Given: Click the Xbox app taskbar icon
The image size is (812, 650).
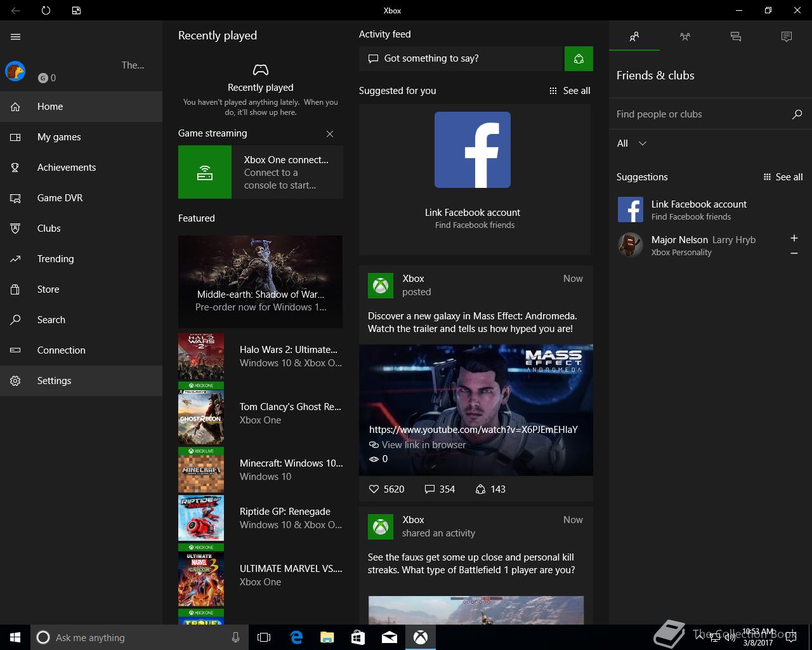Looking at the screenshot, I should (421, 637).
